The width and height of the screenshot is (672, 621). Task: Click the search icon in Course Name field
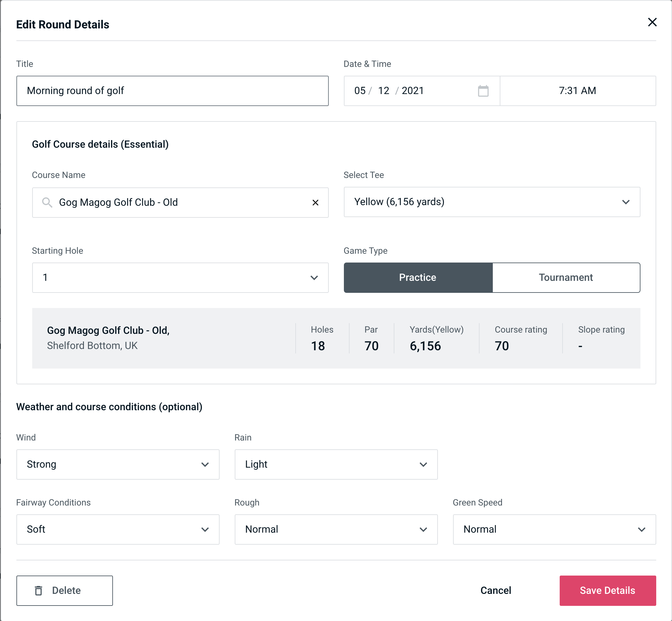pos(47,202)
